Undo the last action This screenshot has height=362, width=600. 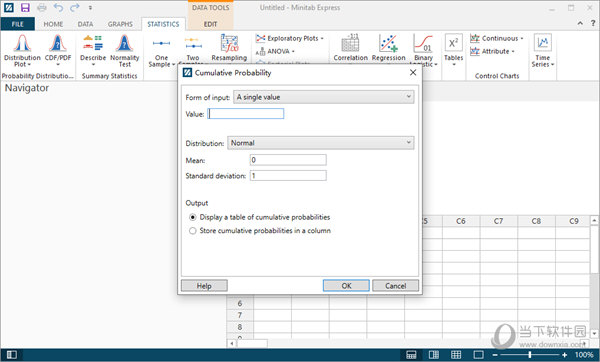tap(58, 7)
